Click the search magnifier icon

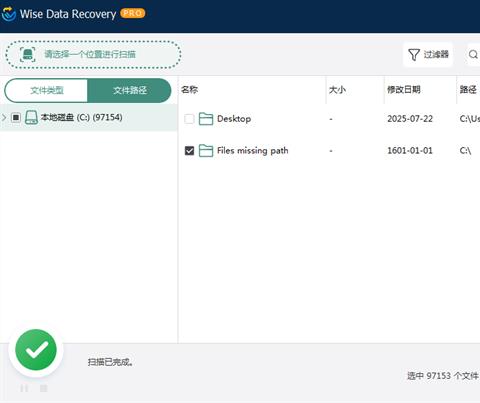click(473, 54)
